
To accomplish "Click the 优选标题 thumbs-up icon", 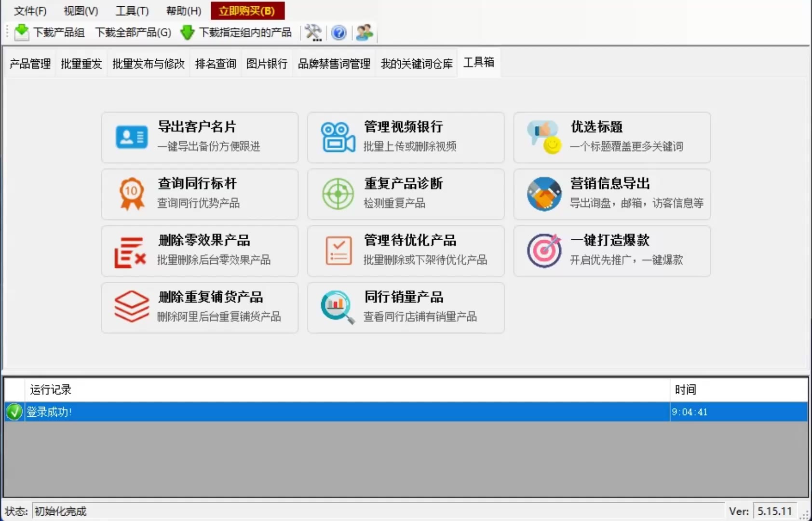I will (544, 137).
